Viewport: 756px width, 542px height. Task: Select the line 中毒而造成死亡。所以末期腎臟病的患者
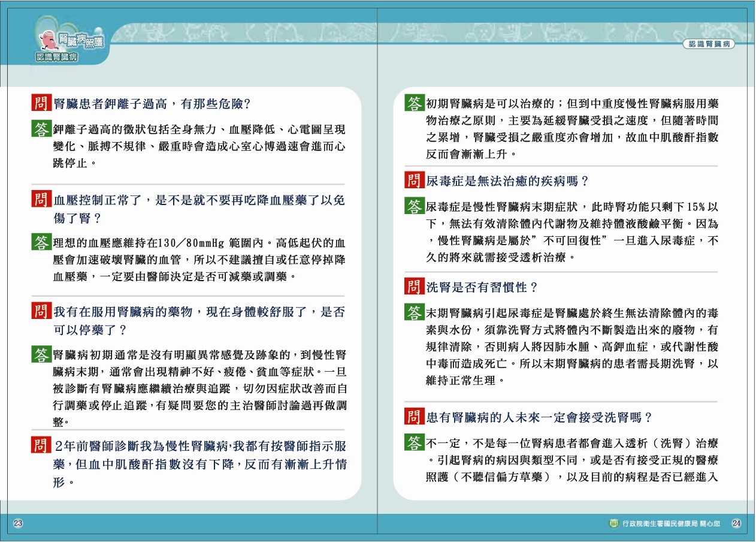click(x=572, y=363)
